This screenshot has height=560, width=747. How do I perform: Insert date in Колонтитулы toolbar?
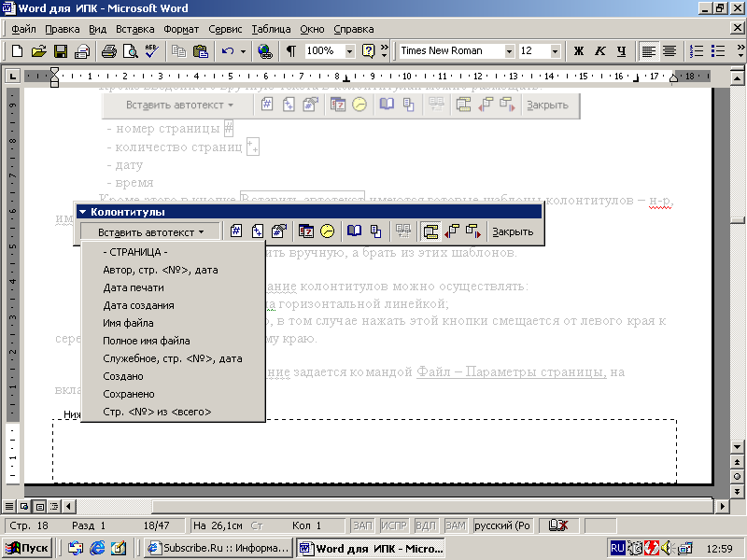(x=306, y=231)
